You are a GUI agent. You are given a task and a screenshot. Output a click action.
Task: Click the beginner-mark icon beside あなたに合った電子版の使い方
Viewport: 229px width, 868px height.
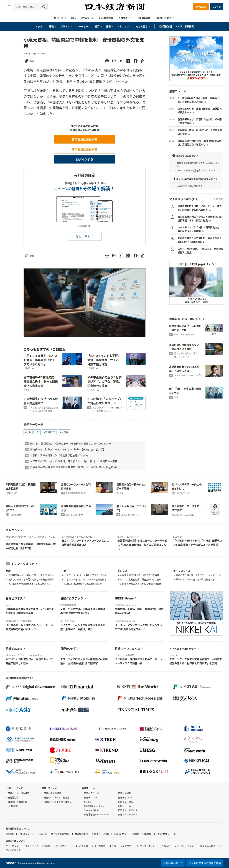[174, 179]
